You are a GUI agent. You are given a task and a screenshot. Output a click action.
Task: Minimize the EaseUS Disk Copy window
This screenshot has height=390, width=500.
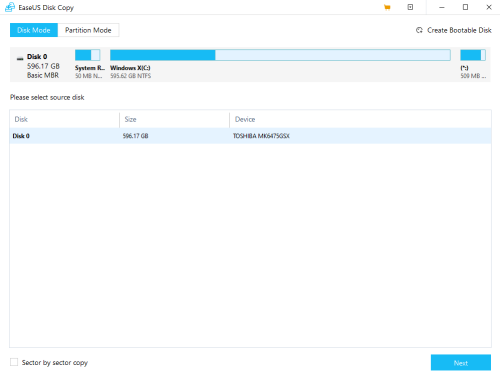pos(442,7)
